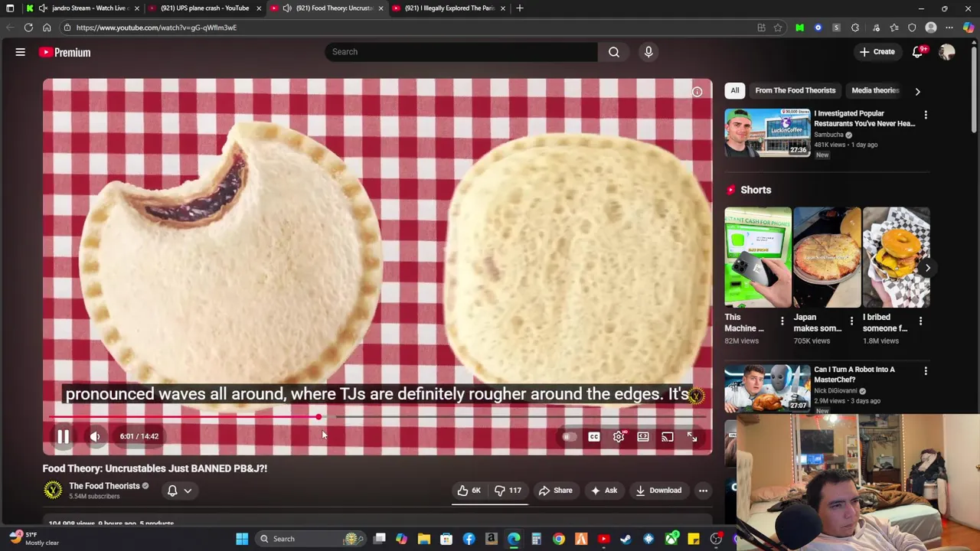Open options for Can I Turn A Robot video
Screen dimensions: 980x551
click(926, 371)
